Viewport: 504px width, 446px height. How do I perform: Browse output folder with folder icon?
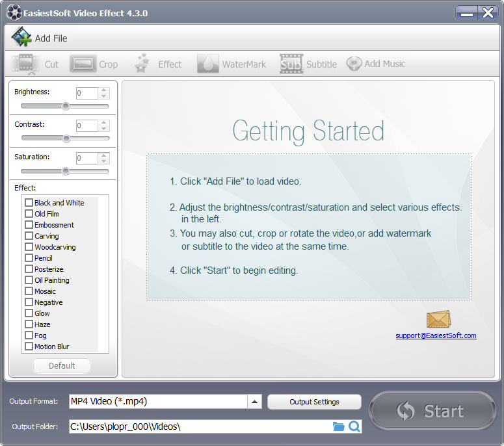pyautogui.click(x=338, y=426)
